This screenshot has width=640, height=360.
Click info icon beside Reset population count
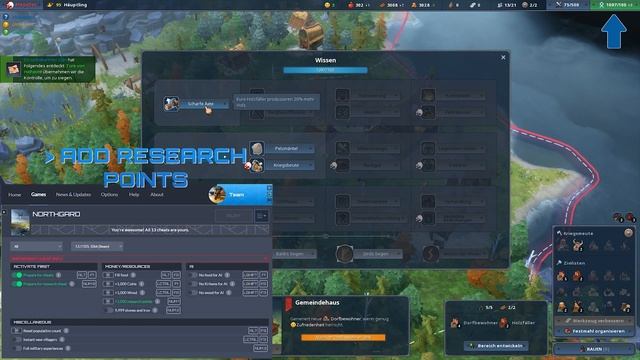tap(66, 331)
